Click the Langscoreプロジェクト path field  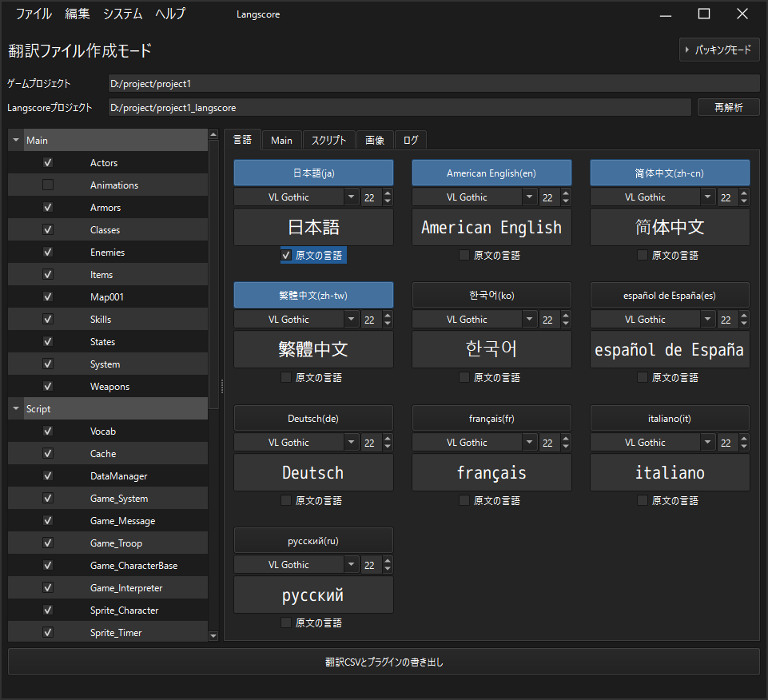coord(399,107)
